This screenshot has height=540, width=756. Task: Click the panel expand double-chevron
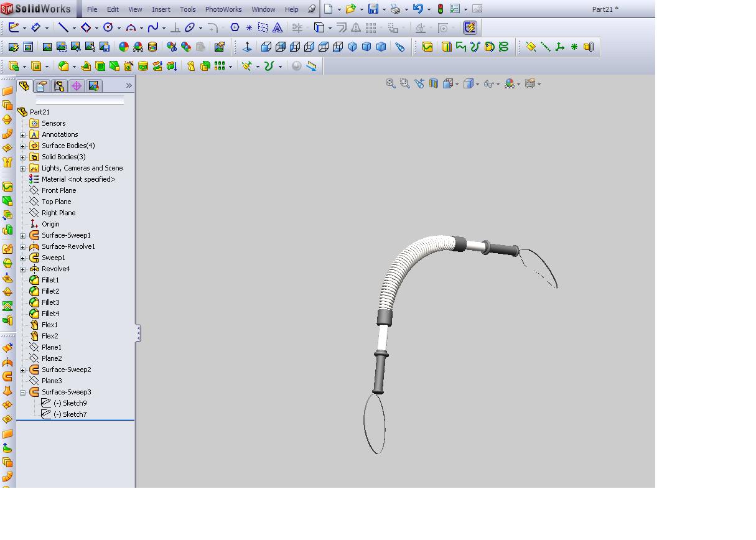(x=129, y=86)
